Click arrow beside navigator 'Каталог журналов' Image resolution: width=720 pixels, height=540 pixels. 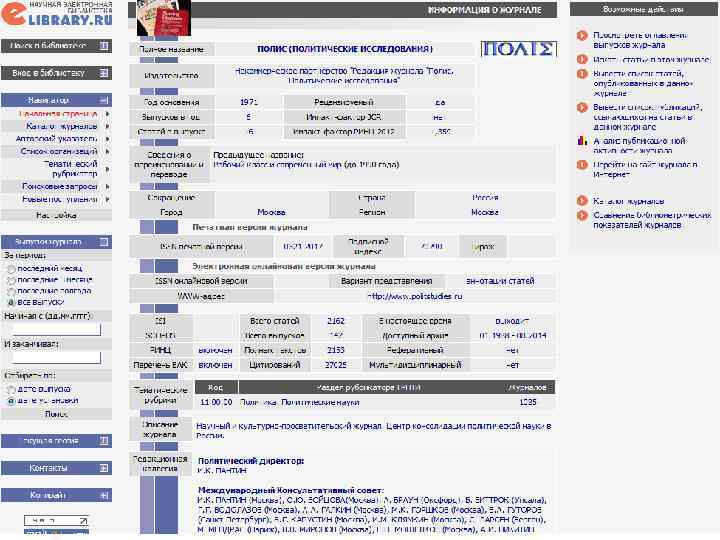click(107, 126)
